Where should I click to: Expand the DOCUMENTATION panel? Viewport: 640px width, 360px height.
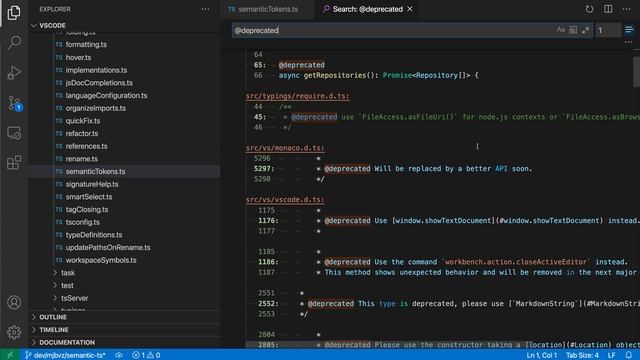(124, 342)
